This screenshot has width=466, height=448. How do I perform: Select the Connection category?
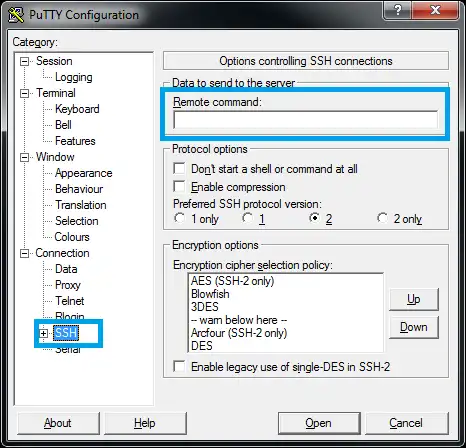pyautogui.click(x=62, y=253)
